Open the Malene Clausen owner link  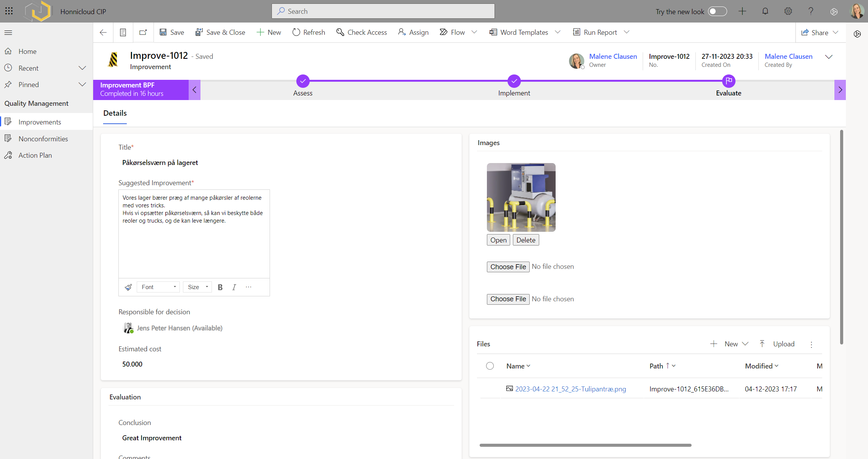[x=613, y=57]
